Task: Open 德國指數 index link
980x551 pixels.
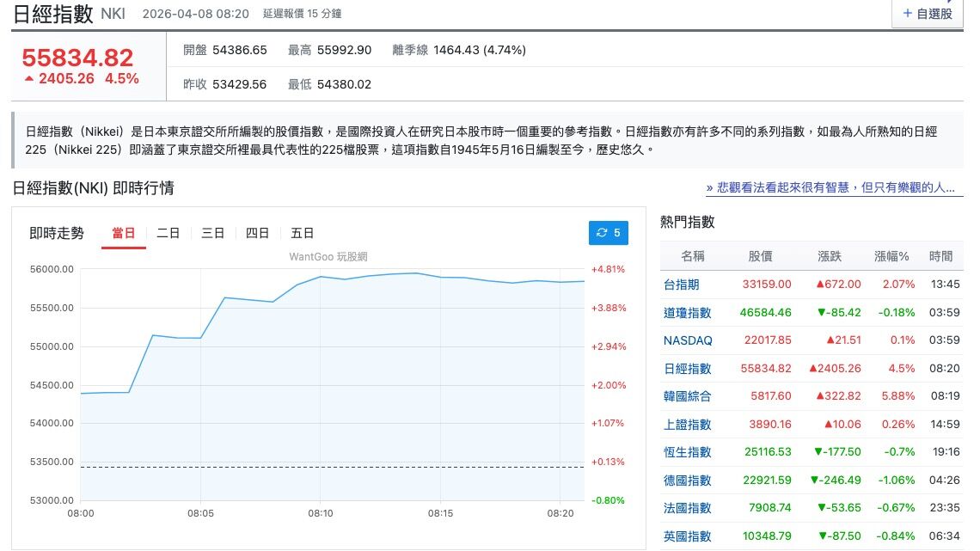Action: [687, 481]
